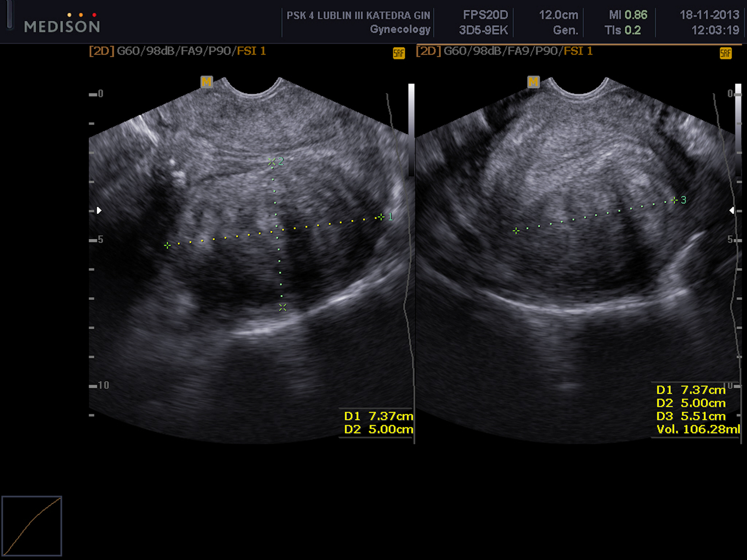
Task: Click the right image M orientation marker
Action: click(x=533, y=82)
